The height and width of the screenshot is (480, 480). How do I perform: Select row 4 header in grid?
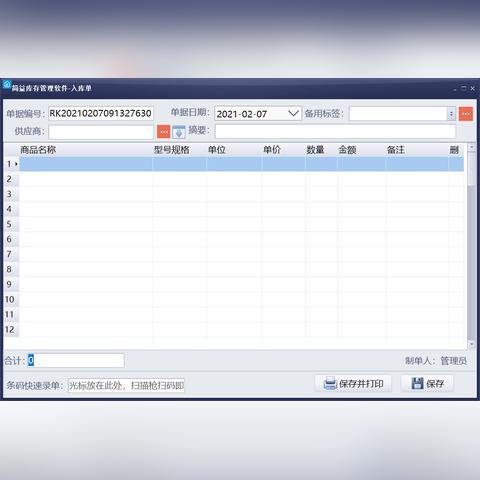tap(12, 209)
